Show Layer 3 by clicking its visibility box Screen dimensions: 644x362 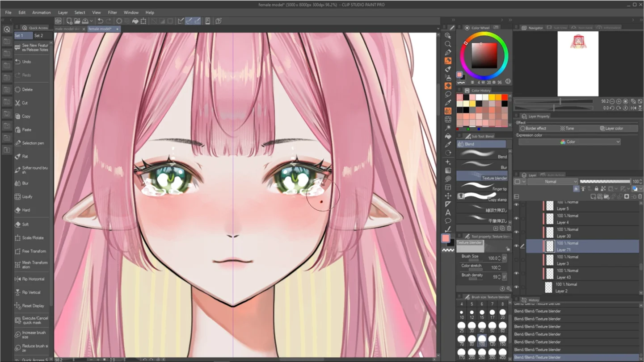click(x=517, y=260)
